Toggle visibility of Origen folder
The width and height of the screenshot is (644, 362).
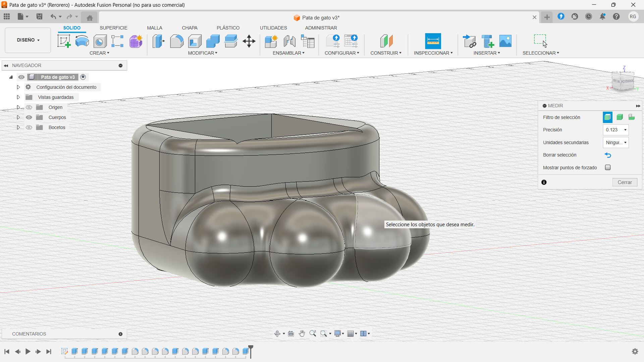29,107
